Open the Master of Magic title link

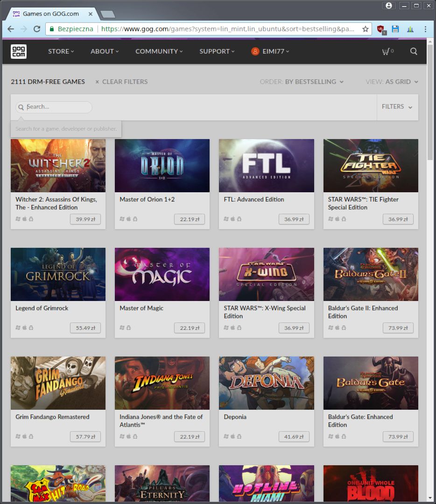(x=141, y=308)
